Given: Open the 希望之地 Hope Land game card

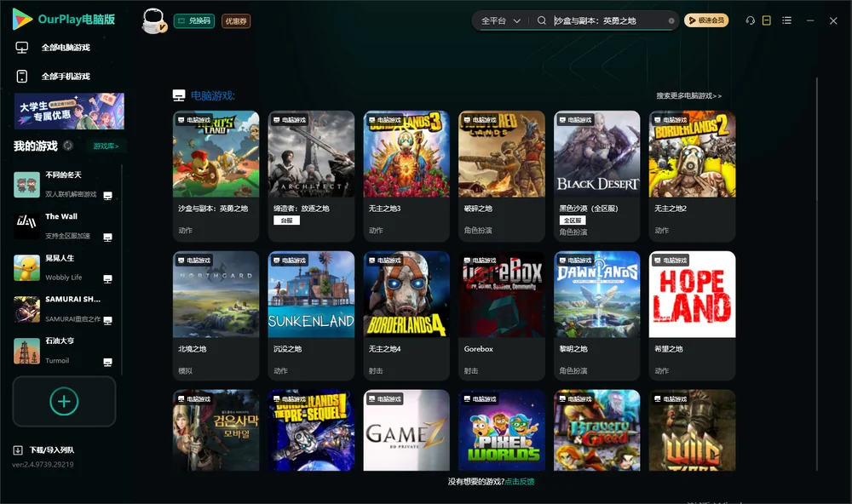Looking at the screenshot, I should coord(692,316).
